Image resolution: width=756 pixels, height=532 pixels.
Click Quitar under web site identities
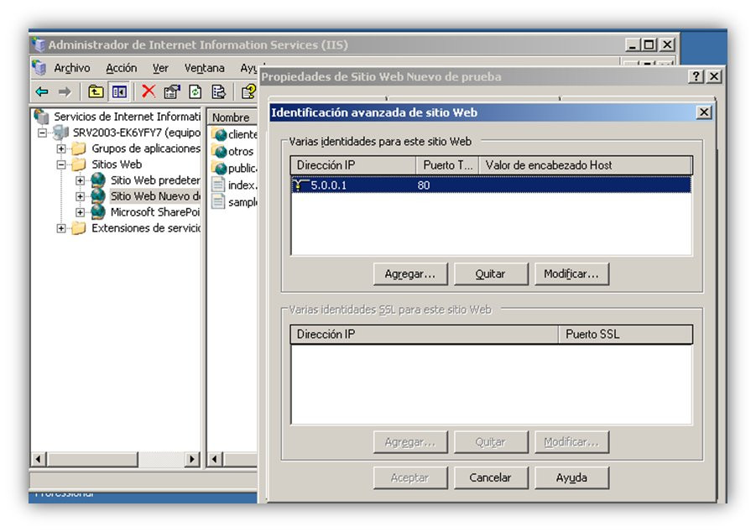[491, 274]
